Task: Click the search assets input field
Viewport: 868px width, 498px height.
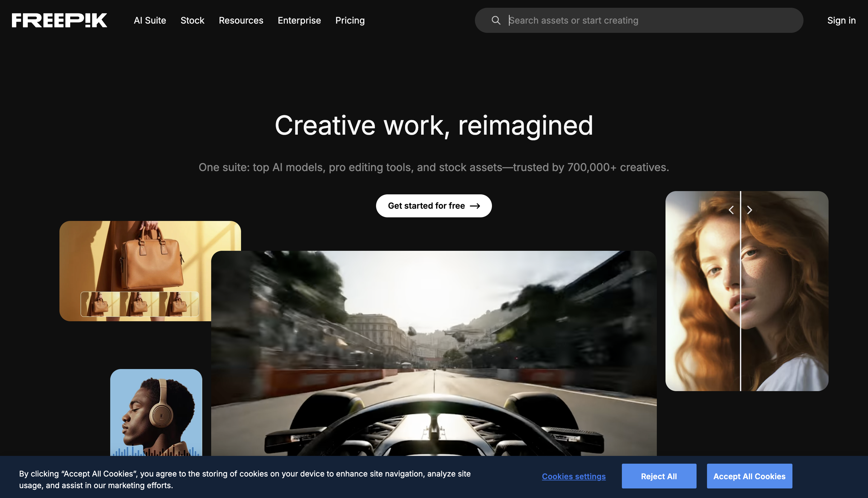Action: pyautogui.click(x=616, y=20)
